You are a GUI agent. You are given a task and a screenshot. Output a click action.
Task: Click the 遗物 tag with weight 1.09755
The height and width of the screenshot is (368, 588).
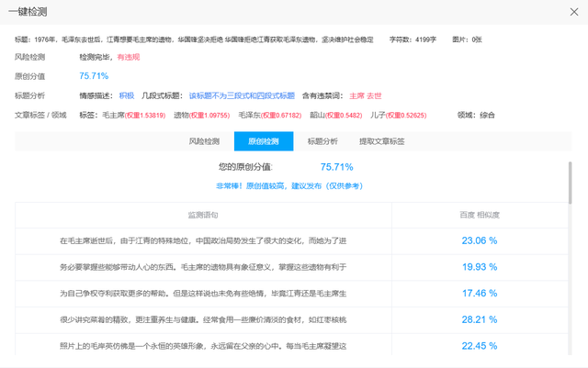[x=202, y=115]
